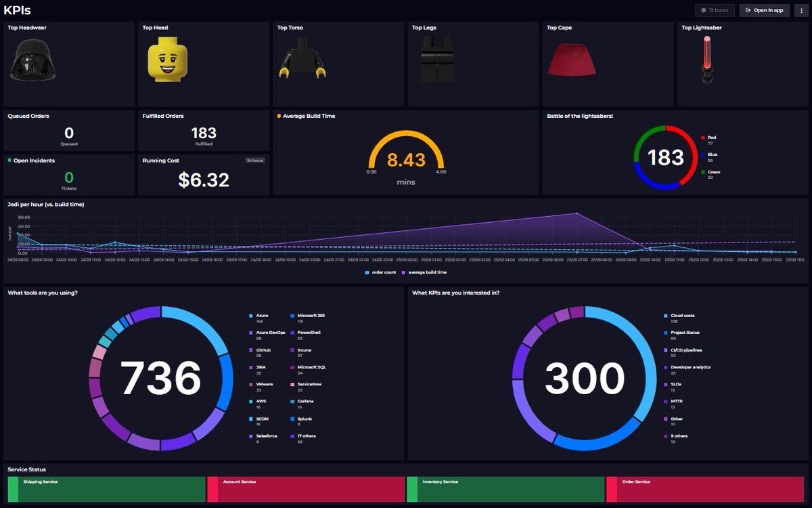Select the Intune legend entry
Viewport: 812px width, 508px height.
point(301,352)
